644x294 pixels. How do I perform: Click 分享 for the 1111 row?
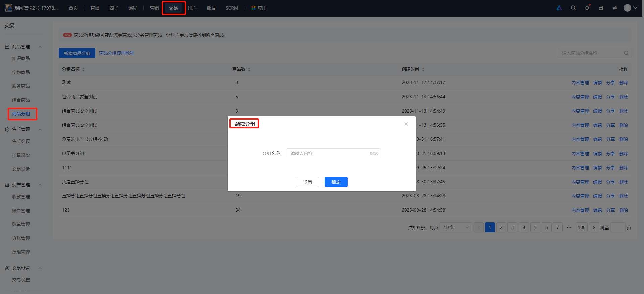(x=610, y=168)
